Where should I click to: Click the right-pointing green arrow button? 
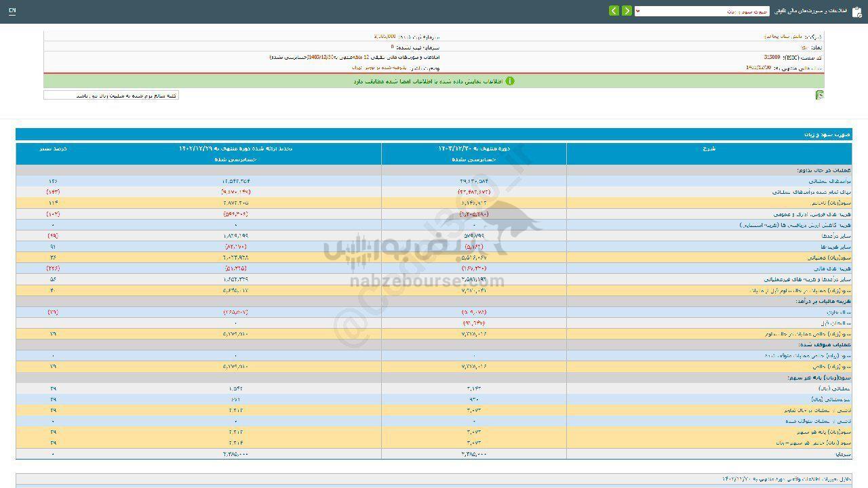tap(627, 11)
